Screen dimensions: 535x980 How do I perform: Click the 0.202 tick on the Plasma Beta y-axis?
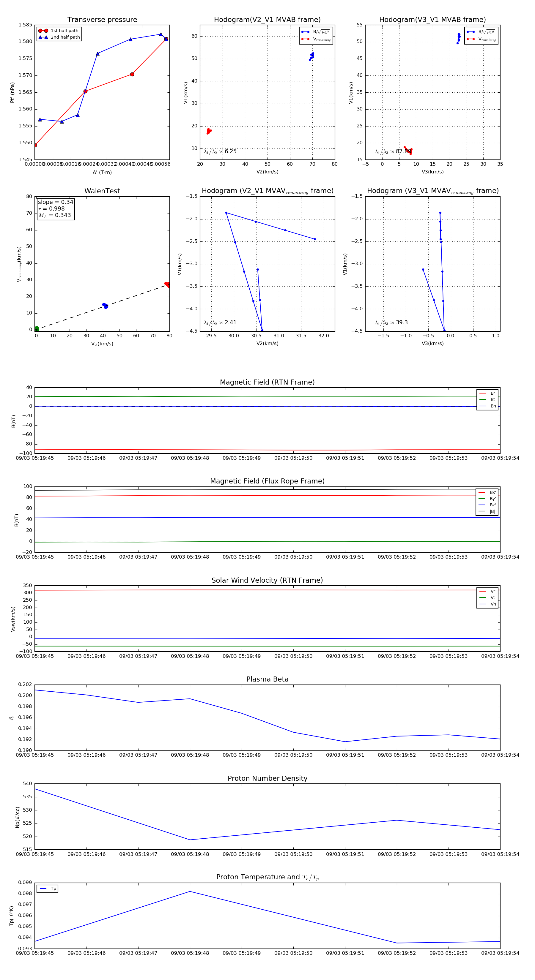[25, 685]
